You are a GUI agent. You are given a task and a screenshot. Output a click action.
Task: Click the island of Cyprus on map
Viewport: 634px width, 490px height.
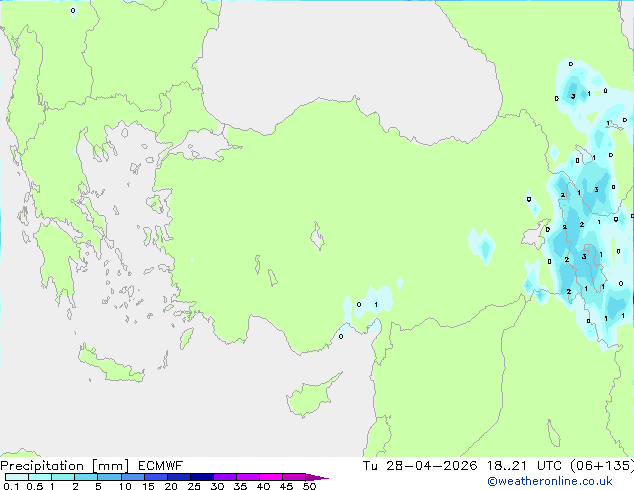coord(309,397)
